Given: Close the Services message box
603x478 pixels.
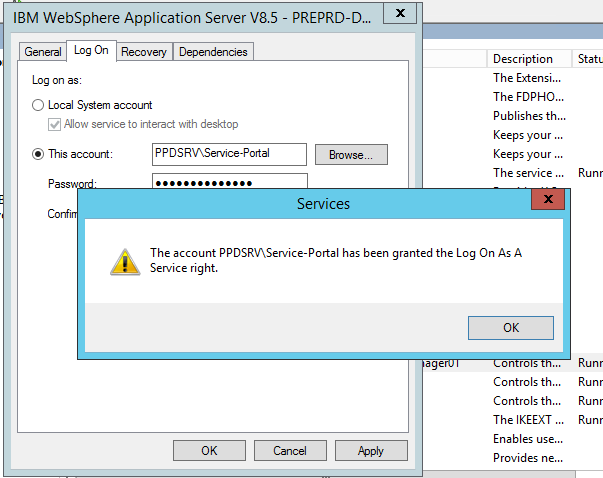Looking at the screenshot, I should pos(548,199).
